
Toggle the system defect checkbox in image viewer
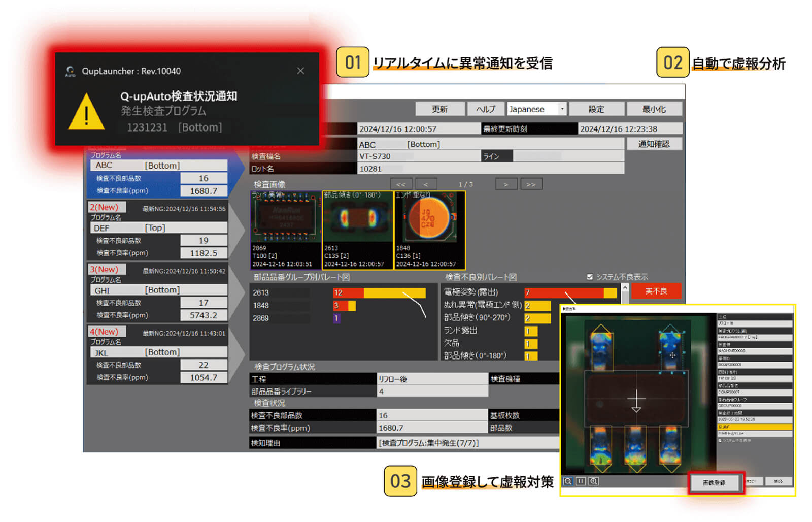click(720, 440)
